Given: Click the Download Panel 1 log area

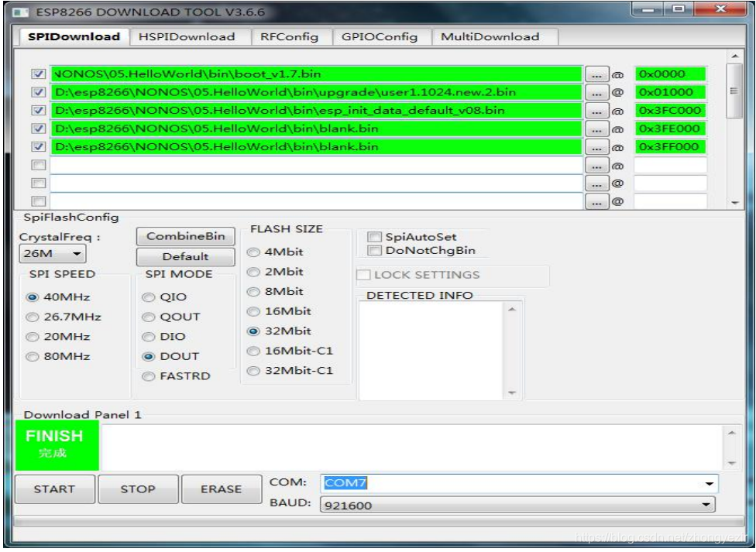Looking at the screenshot, I should pyautogui.click(x=412, y=447).
